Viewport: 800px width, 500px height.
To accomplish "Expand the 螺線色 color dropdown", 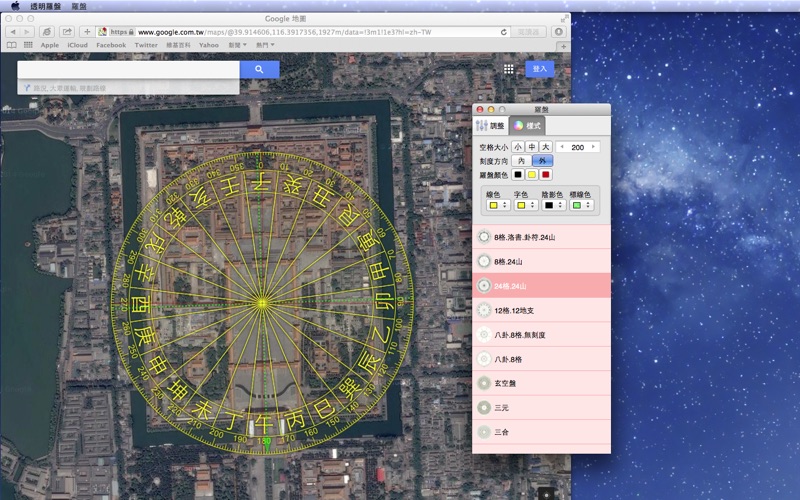I will tap(581, 205).
